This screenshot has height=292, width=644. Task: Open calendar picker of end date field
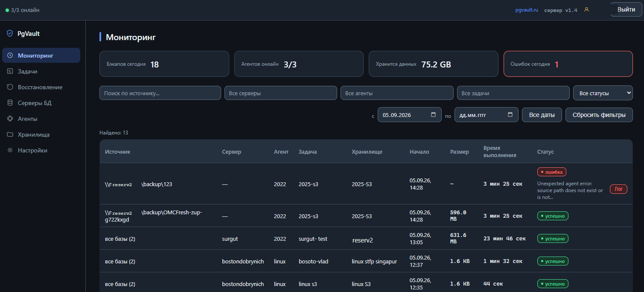510,115
